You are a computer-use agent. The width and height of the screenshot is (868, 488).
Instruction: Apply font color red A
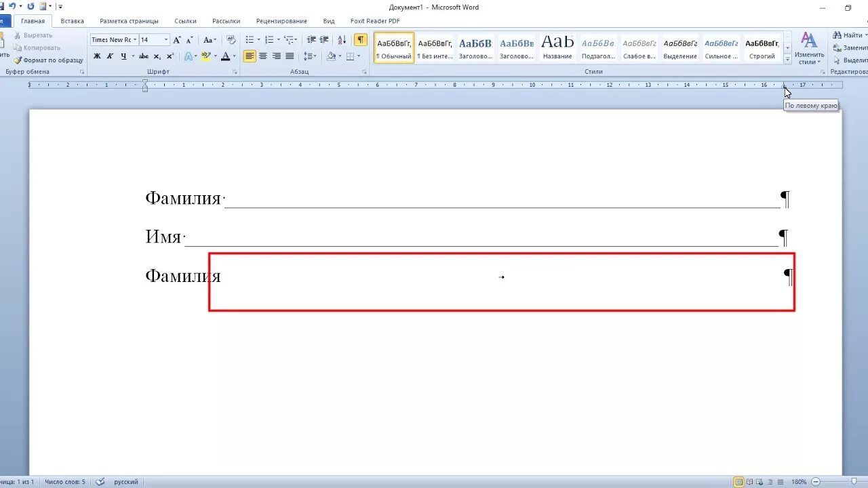coord(225,56)
